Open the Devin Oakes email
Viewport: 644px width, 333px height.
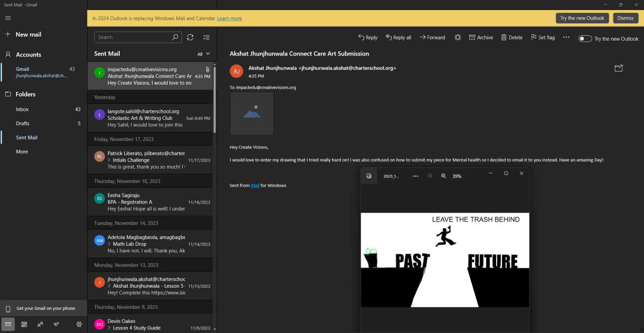click(x=150, y=323)
